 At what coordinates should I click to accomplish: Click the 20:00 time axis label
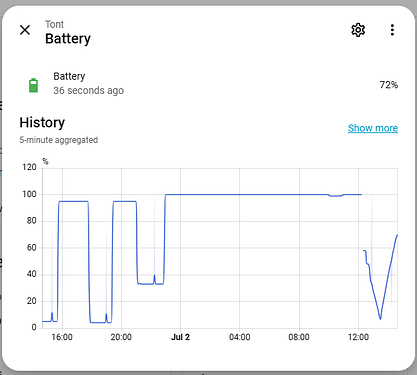(121, 337)
